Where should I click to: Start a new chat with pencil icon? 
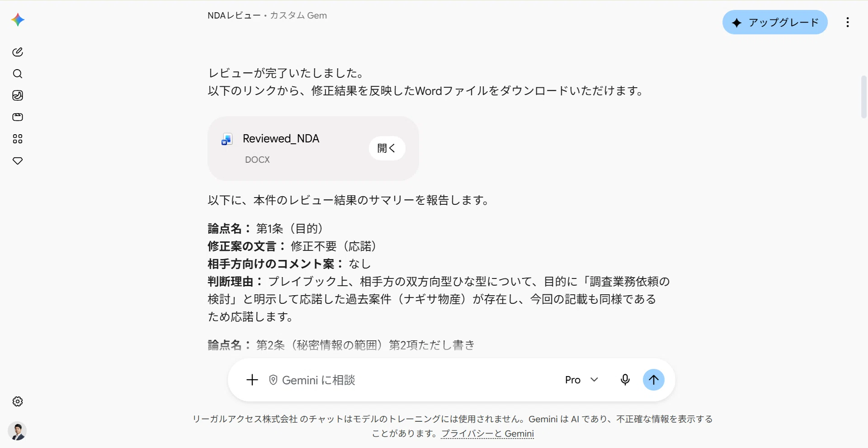pos(18,52)
